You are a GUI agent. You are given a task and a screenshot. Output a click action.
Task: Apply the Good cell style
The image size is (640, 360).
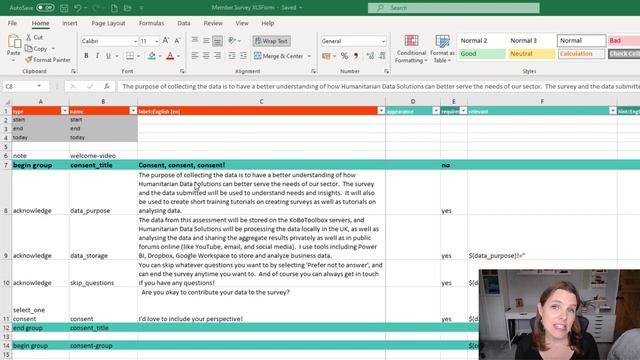coord(482,54)
